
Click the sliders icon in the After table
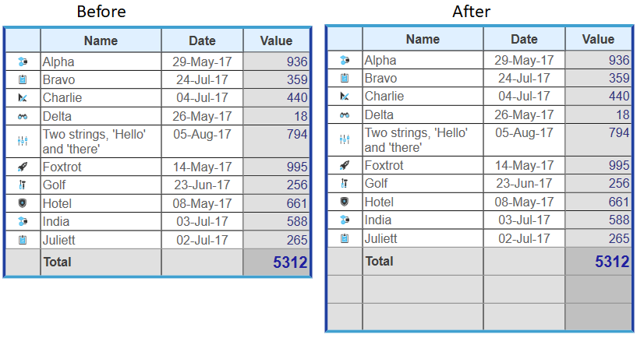pos(345,139)
